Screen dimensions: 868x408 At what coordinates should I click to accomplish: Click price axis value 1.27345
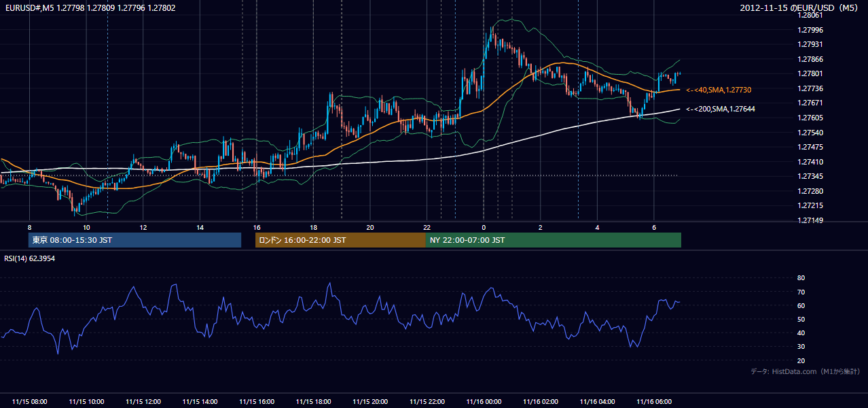810,176
